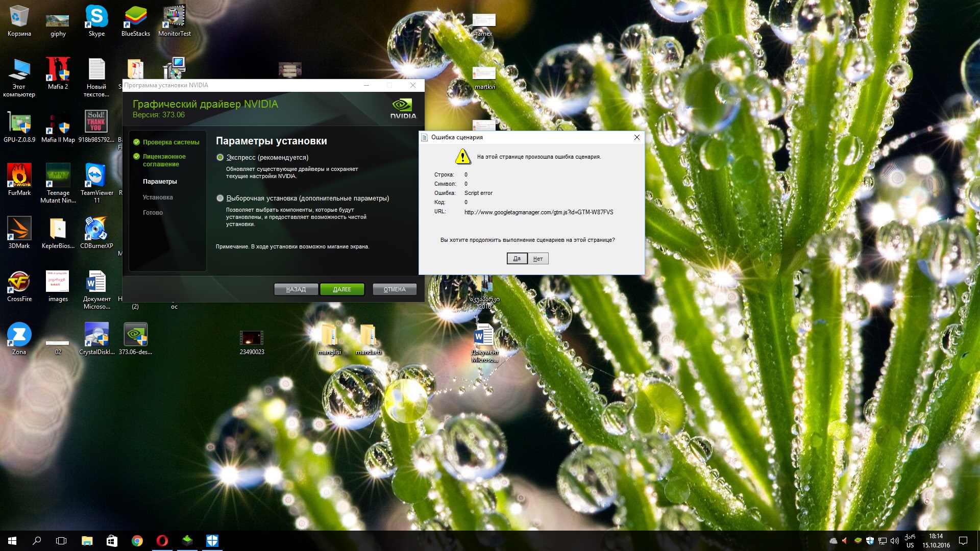
Task: Open the BlueStacks desktop shortcut
Action: (135, 17)
